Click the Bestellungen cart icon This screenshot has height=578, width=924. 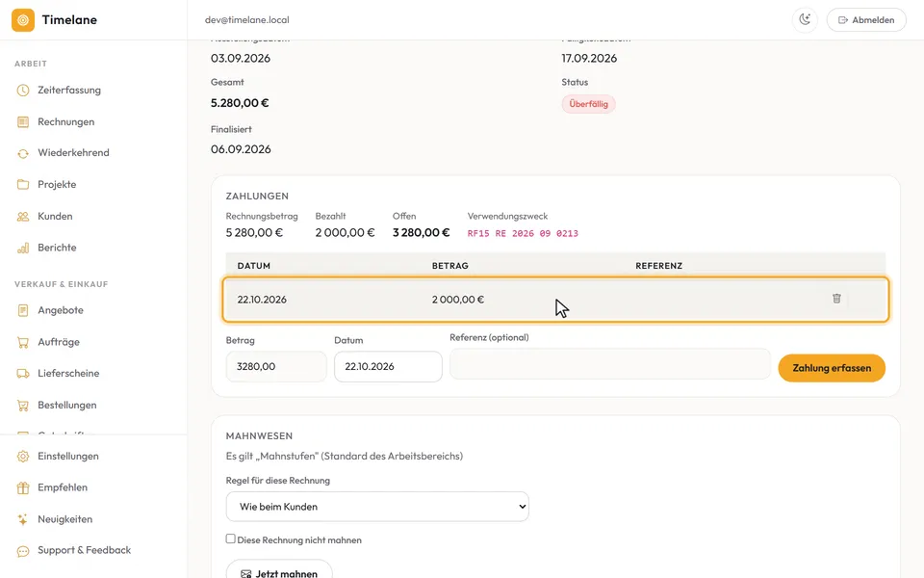click(23, 406)
